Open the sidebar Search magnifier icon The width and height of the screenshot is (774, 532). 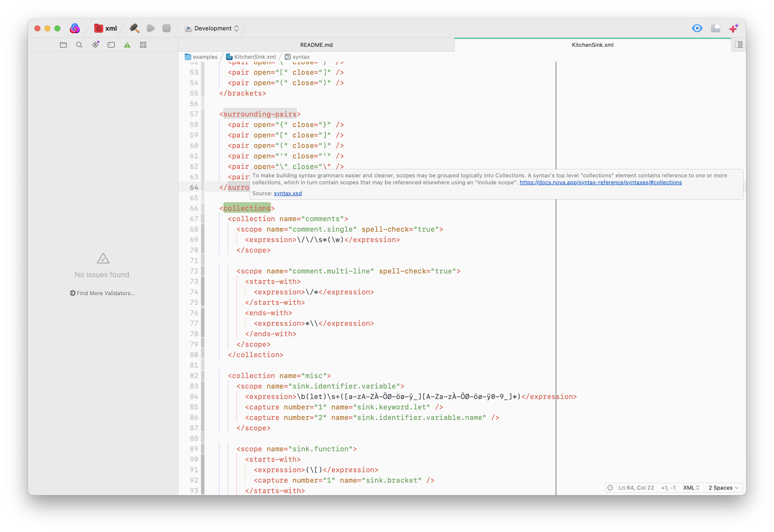coord(79,45)
